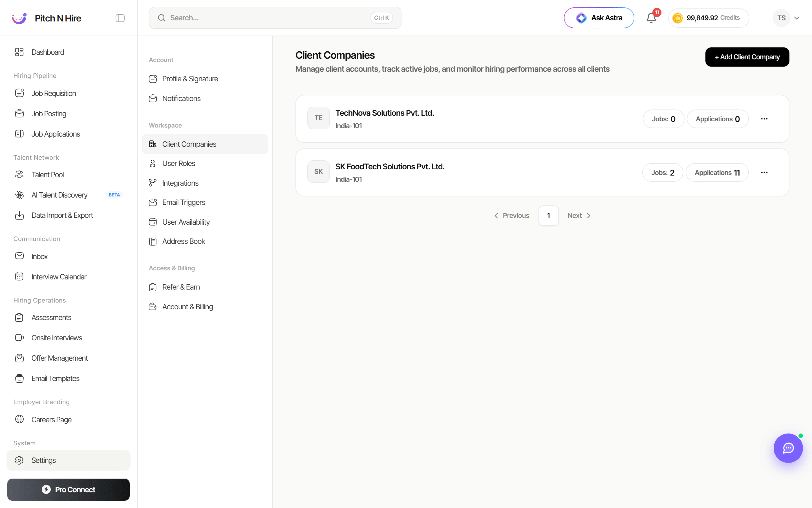Collapse the sidebar with the panel toggle icon
Viewport: 812px width, 508px height.
pyautogui.click(x=120, y=18)
